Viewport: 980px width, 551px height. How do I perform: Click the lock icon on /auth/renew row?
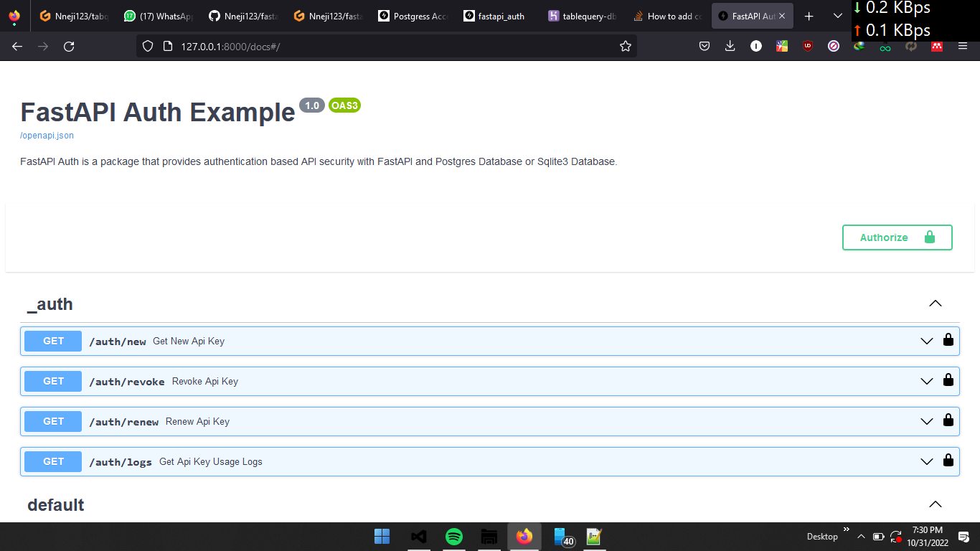[948, 420]
